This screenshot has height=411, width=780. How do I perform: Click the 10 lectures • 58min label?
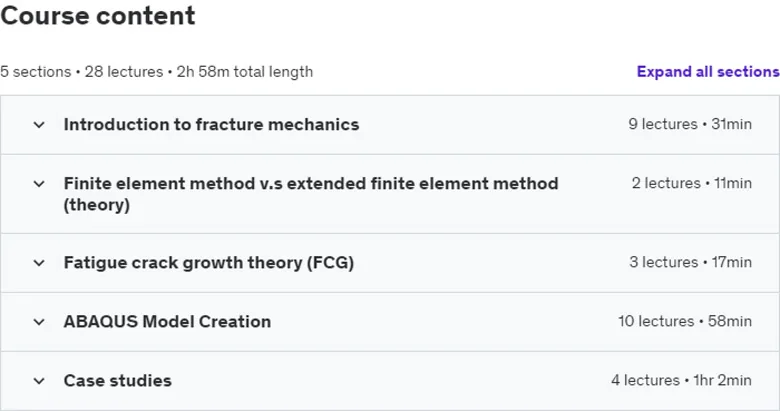(x=685, y=321)
